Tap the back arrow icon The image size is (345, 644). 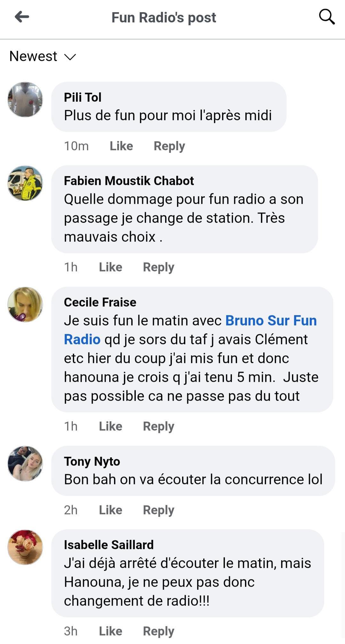tap(22, 17)
